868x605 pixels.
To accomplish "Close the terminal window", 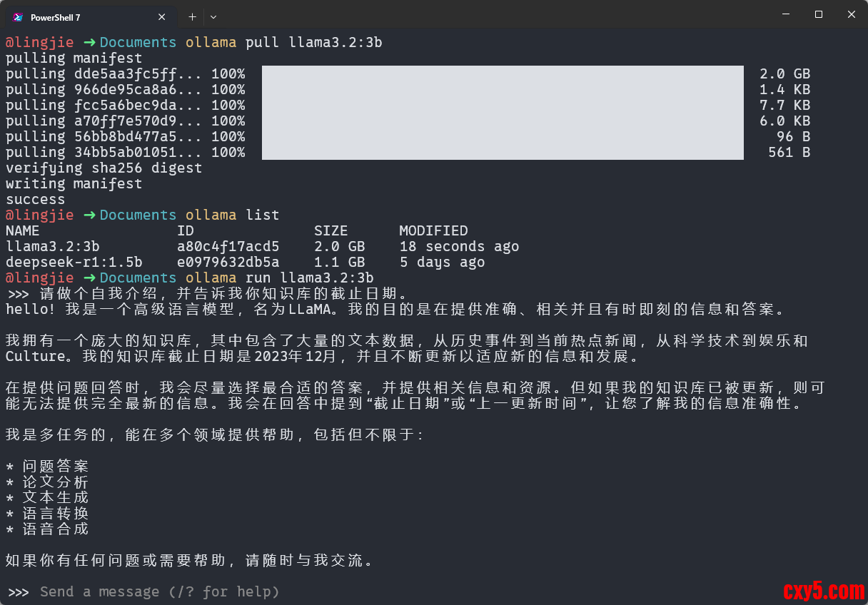I will (852, 14).
